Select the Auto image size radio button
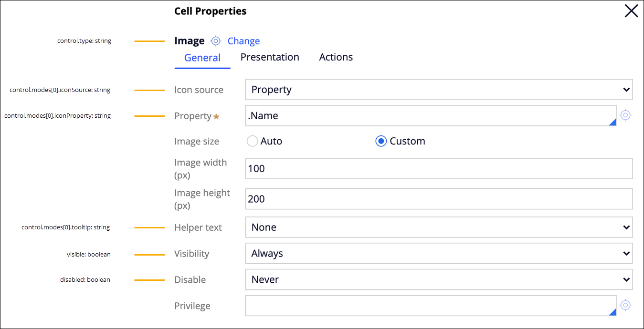The image size is (644, 329). click(253, 141)
